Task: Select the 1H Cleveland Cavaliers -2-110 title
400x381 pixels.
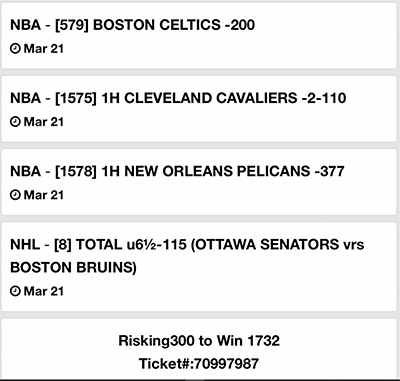Action: coord(178,98)
